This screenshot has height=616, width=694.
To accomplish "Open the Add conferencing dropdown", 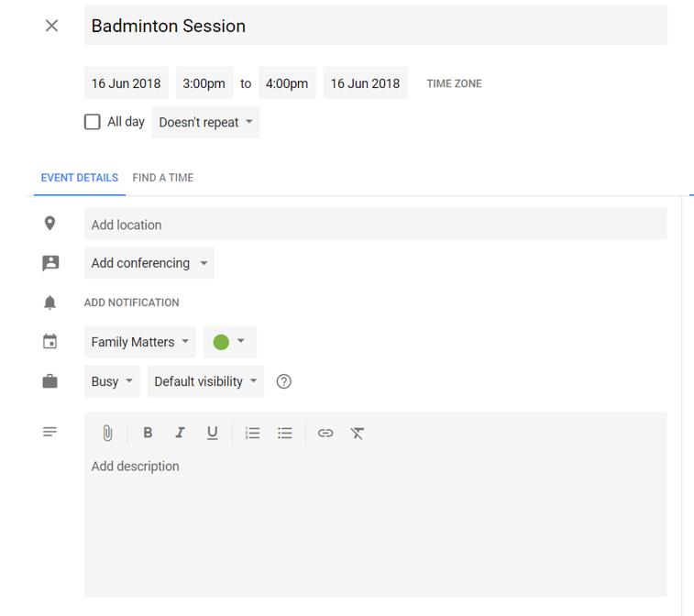I will 149,263.
